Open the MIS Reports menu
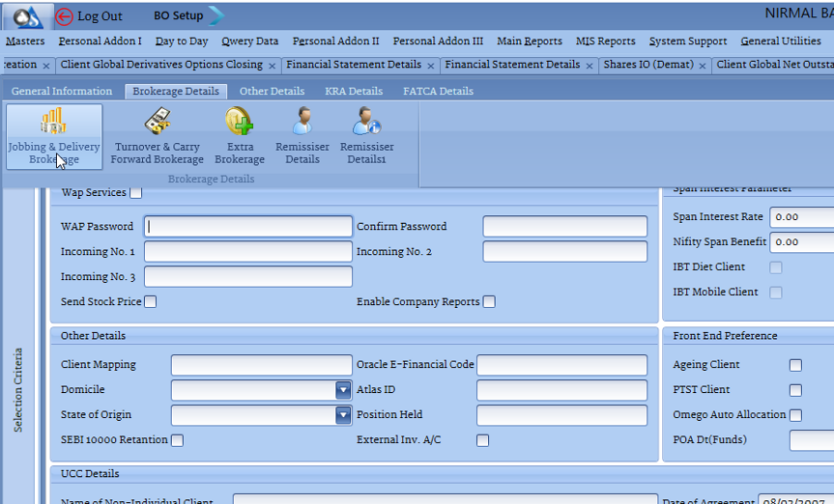The width and height of the screenshot is (834, 504). 605,42
